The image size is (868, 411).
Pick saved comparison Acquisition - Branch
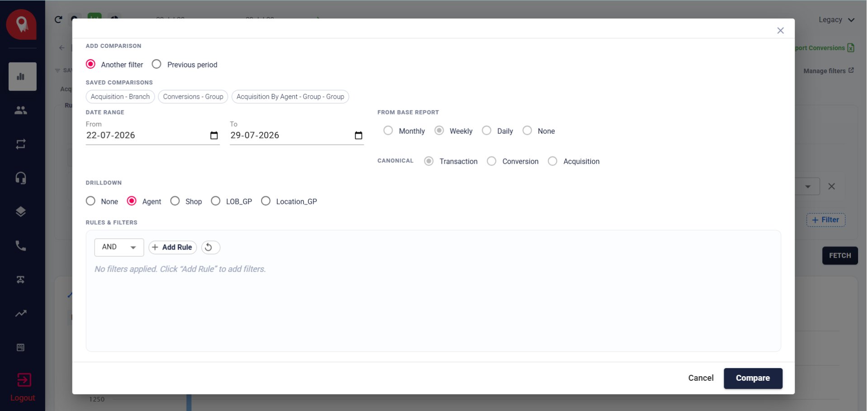point(120,97)
